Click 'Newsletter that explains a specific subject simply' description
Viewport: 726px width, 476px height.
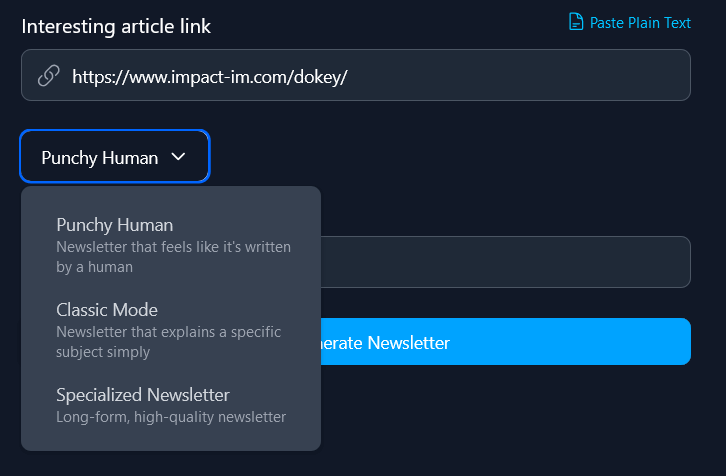(x=168, y=341)
